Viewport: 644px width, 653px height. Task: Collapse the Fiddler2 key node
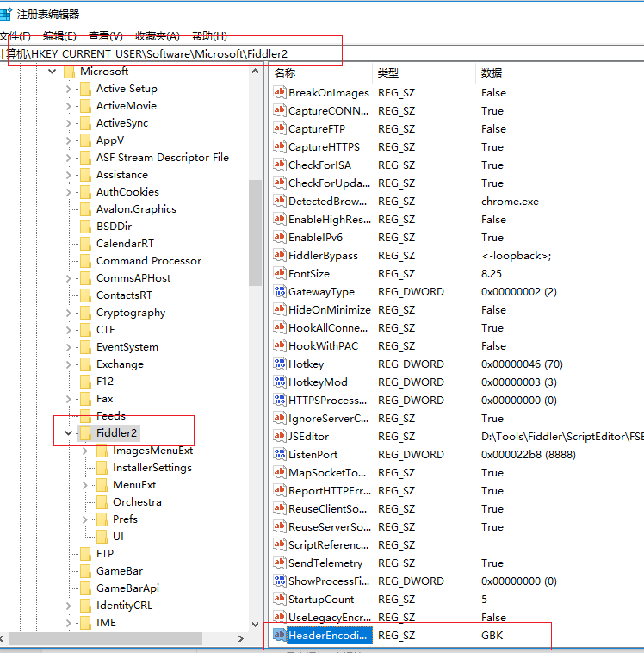tap(69, 433)
